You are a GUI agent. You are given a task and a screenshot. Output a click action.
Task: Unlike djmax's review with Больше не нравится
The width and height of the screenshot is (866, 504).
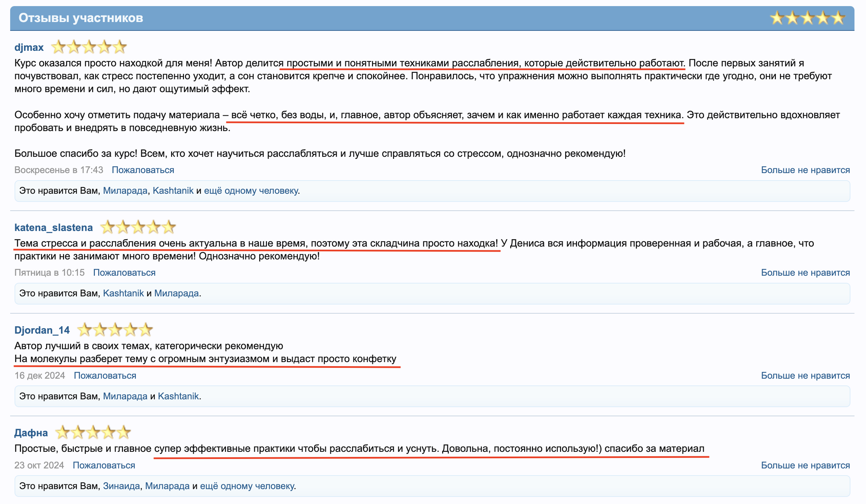pos(805,170)
